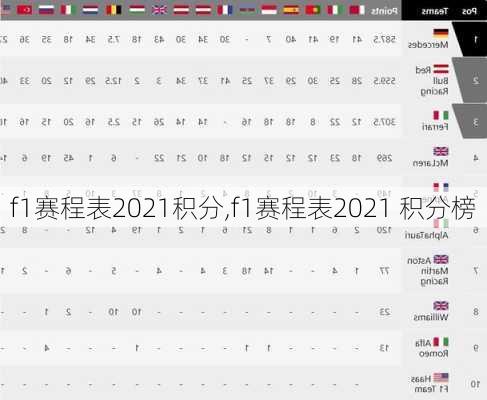Click position number 4 beside McLaren
487x400 pixels.
[476, 158]
